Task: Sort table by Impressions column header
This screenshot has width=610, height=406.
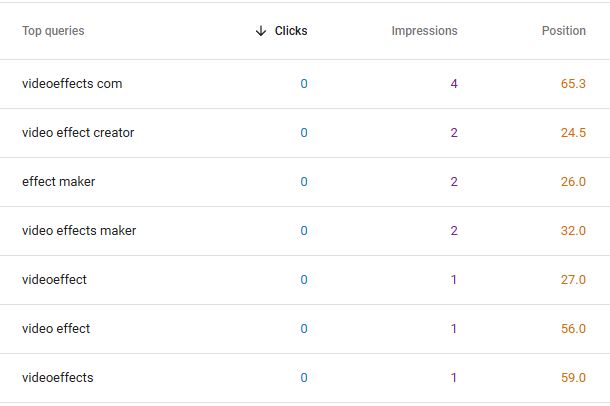Action: [x=424, y=31]
